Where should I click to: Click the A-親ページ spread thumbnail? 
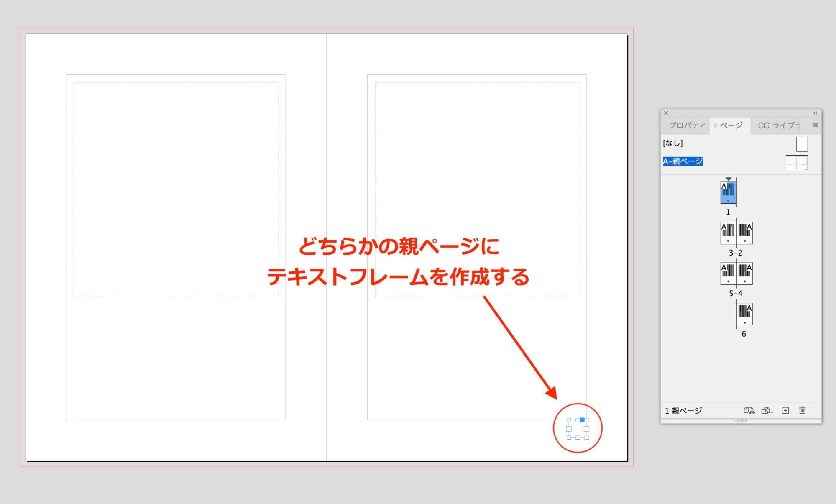pos(797,163)
